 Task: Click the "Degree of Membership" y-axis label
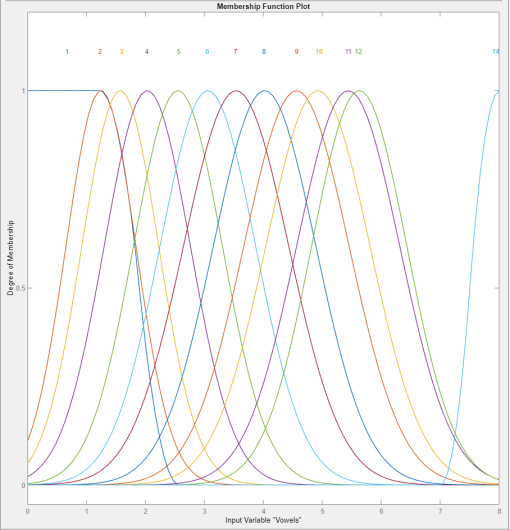click(10, 258)
